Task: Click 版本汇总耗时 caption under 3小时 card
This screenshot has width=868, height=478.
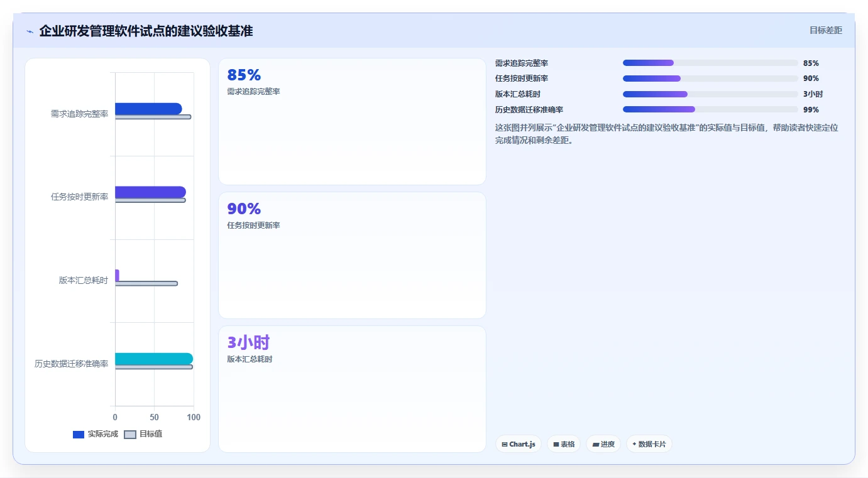Action: (x=250, y=359)
